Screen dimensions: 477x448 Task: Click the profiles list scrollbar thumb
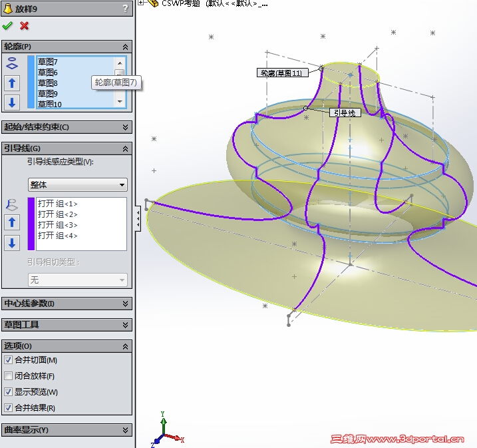click(120, 72)
